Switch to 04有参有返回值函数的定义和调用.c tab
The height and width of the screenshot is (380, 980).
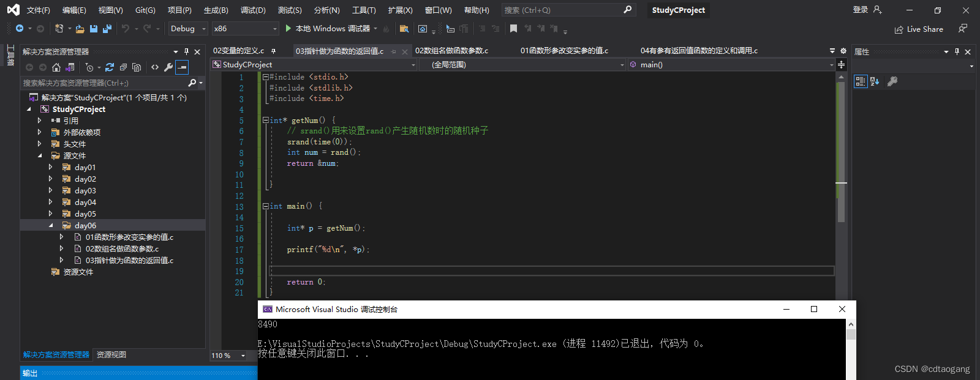[x=699, y=51]
